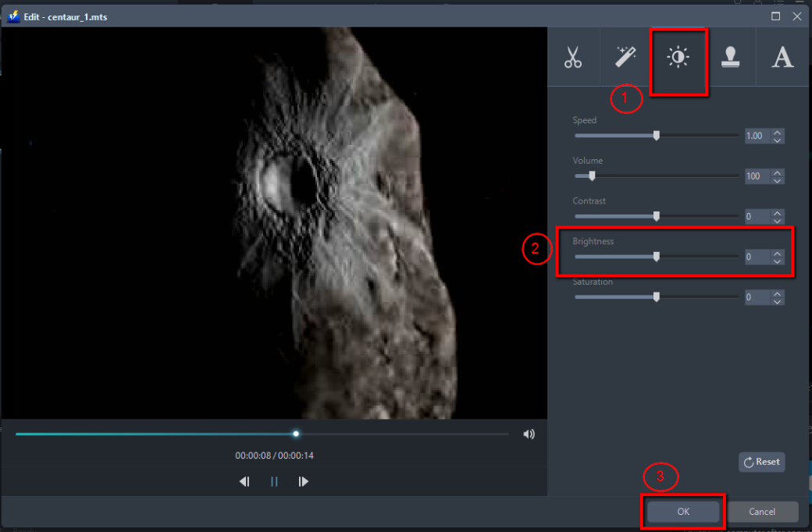
Task: Open the letter A Subtitle tab
Action: click(x=782, y=58)
